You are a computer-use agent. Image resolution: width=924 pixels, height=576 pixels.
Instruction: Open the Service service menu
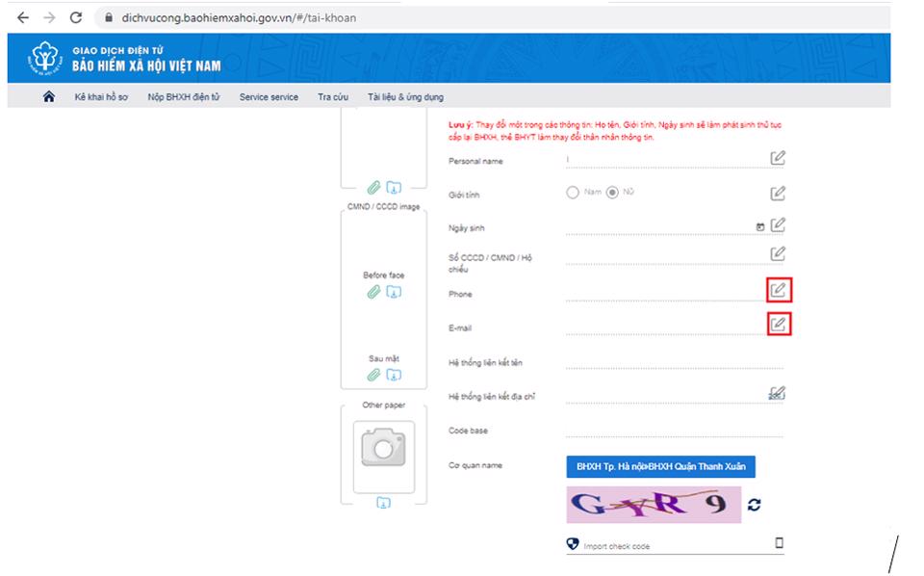(269, 96)
